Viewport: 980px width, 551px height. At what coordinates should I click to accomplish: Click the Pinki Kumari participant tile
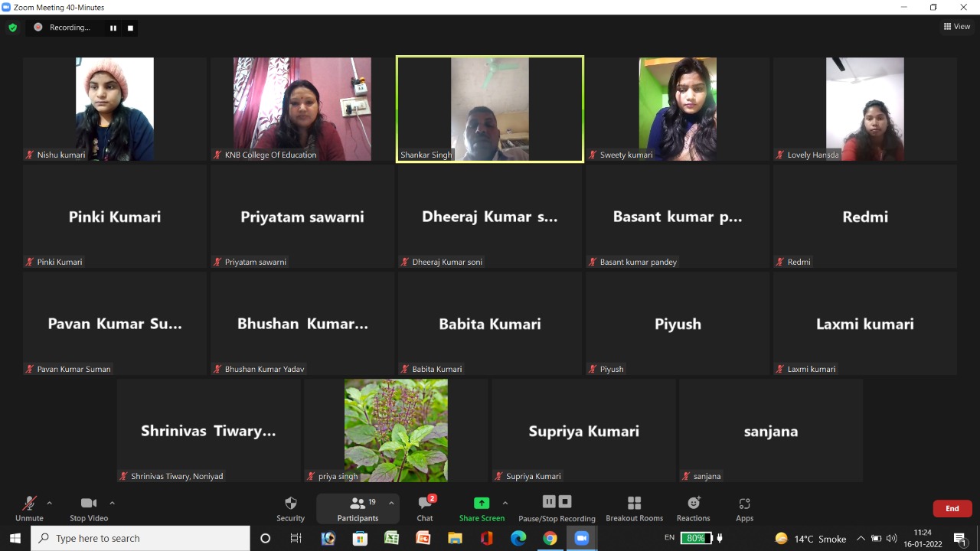(115, 216)
